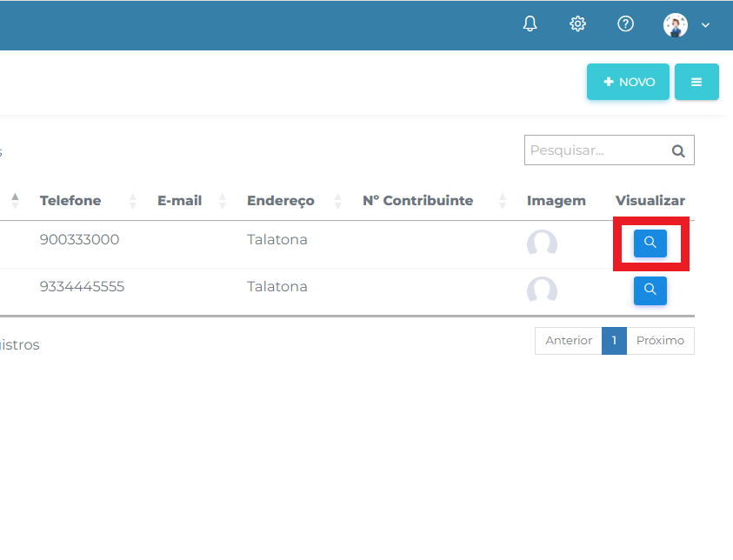This screenshot has height=560, width=733.
Task: Focus the Pesquisar search field
Action: point(610,150)
